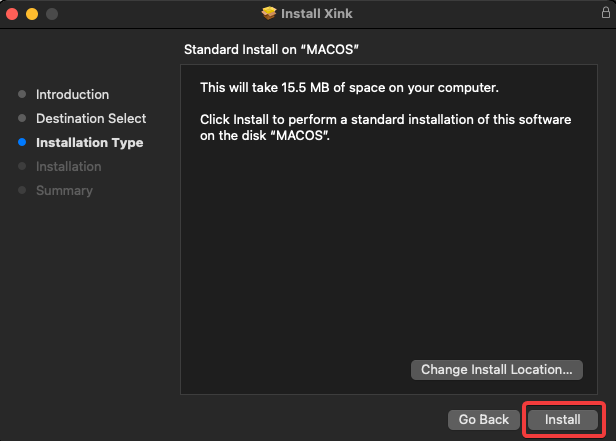
Task: Select the Installation Type step
Action: click(89, 143)
